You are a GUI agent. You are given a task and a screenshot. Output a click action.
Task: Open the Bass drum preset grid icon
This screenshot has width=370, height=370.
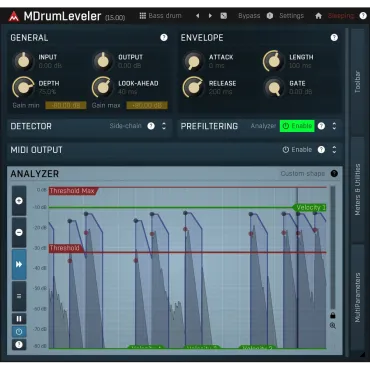[143, 16]
